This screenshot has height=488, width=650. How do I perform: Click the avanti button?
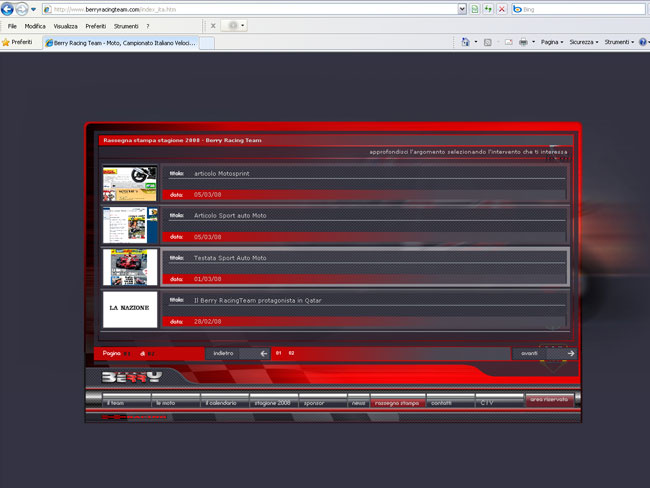[x=529, y=353]
